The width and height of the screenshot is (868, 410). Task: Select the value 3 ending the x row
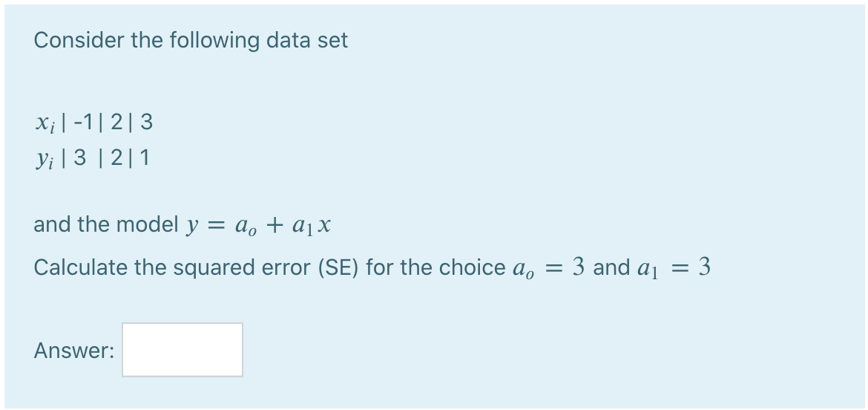(147, 122)
